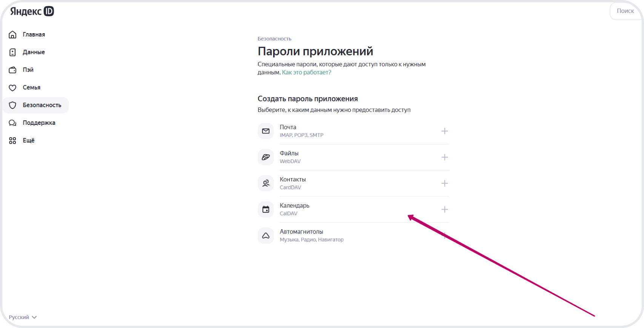This screenshot has width=644, height=328.
Task: Click the Контакты person icon
Action: [266, 183]
